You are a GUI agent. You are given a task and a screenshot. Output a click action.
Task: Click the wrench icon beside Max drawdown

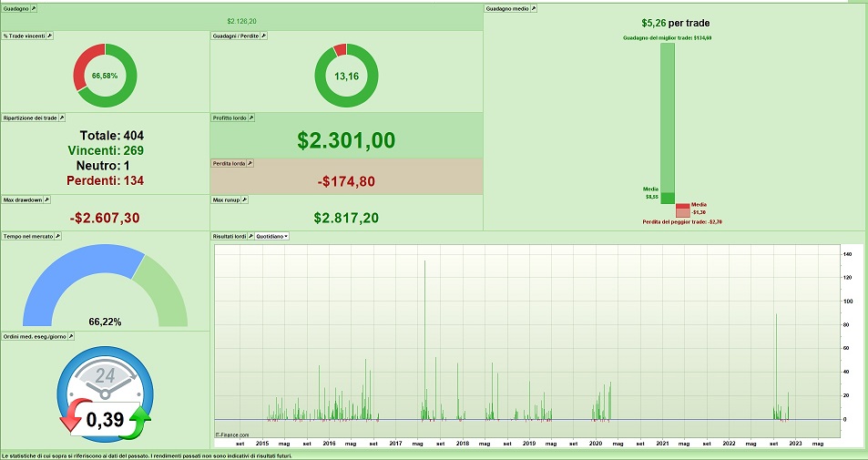tap(46, 199)
